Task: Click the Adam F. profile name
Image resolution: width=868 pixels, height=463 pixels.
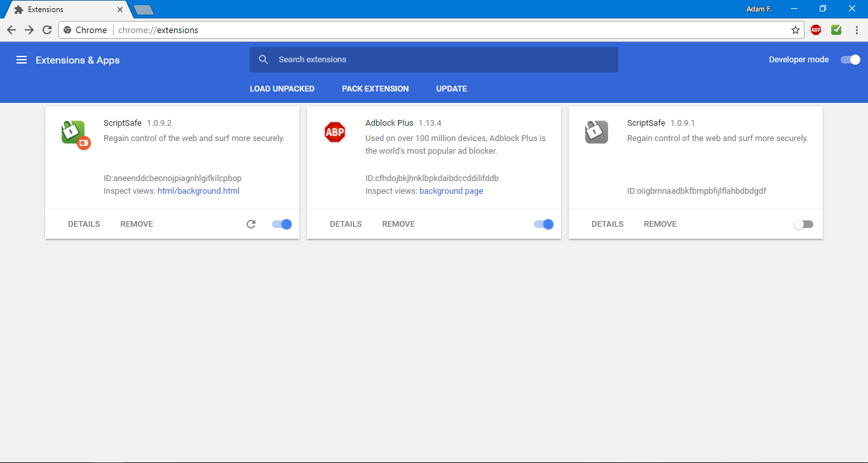Action: [x=759, y=8]
